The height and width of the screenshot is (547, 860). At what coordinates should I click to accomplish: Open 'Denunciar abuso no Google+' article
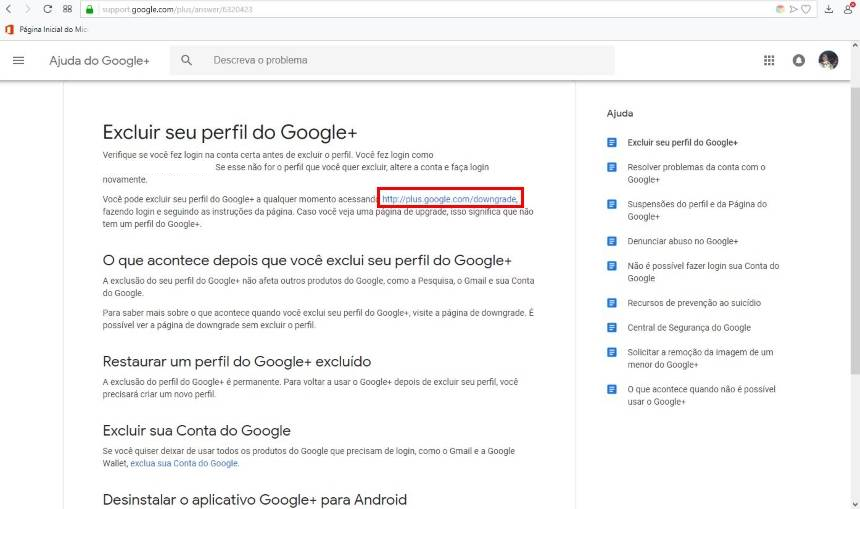[683, 241]
